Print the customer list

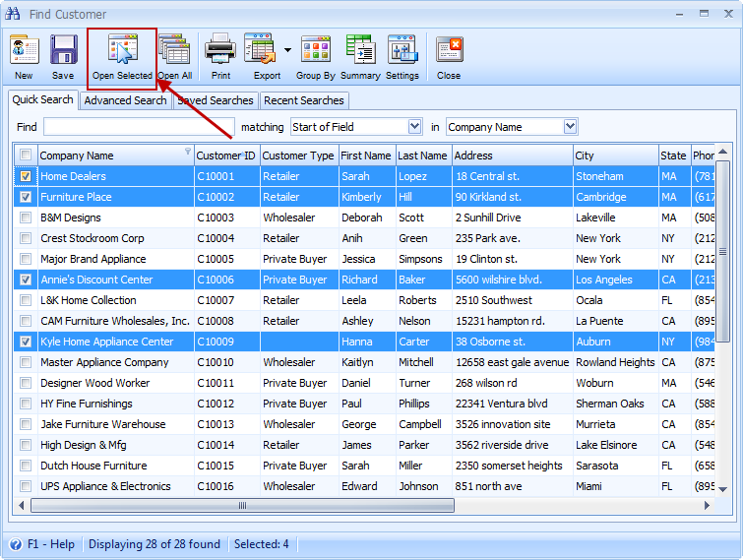pyautogui.click(x=220, y=56)
